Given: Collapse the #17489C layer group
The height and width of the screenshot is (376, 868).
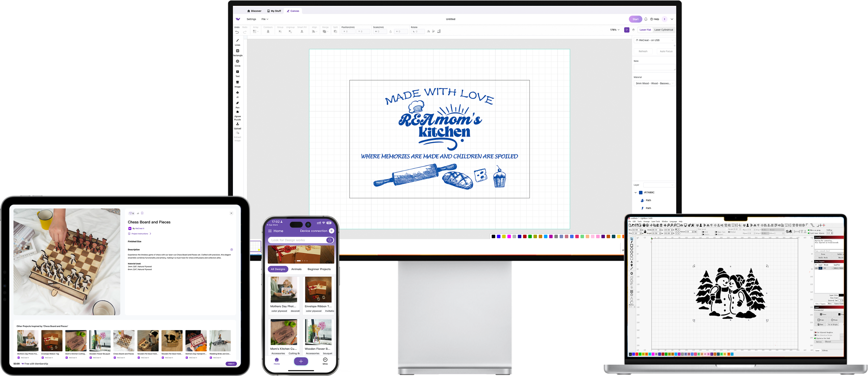Looking at the screenshot, I should (635, 193).
